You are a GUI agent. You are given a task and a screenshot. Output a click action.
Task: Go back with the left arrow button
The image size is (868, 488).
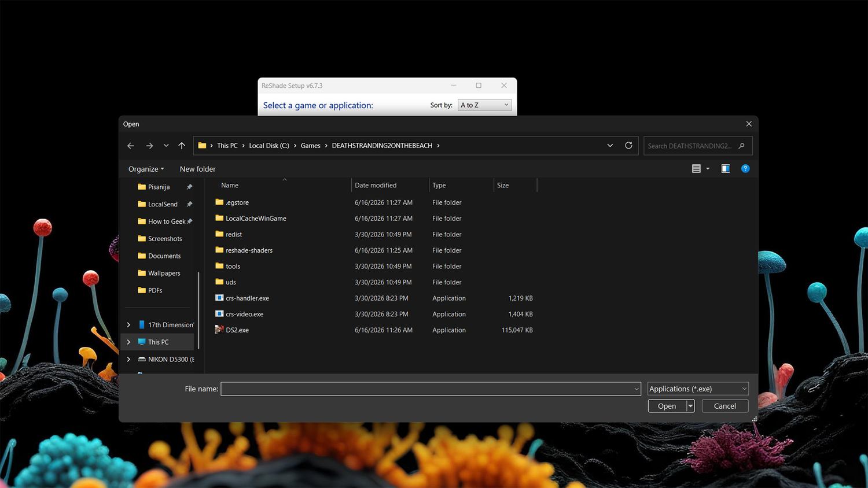[131, 146]
